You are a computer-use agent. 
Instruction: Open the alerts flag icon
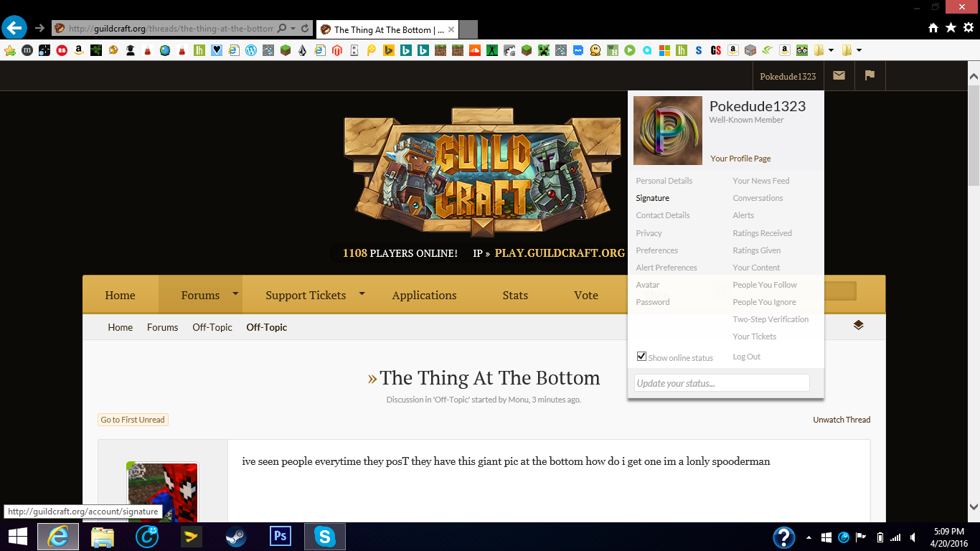[x=870, y=75]
